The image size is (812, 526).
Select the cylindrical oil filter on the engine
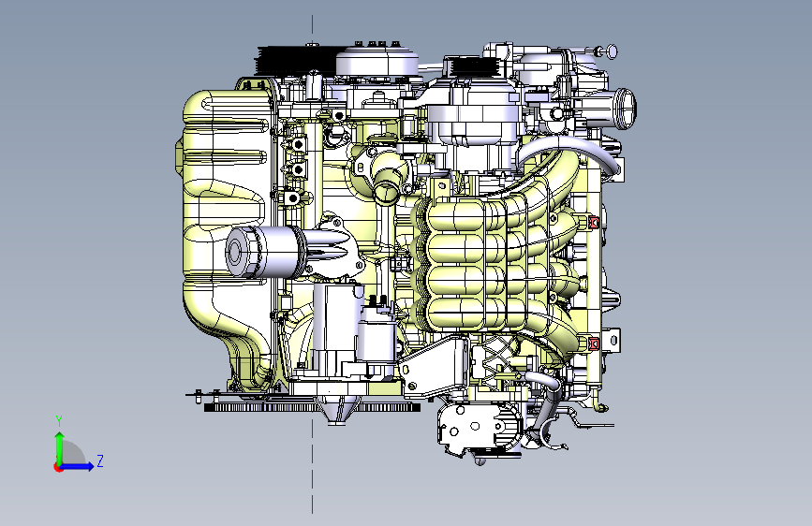pyautogui.click(x=267, y=252)
